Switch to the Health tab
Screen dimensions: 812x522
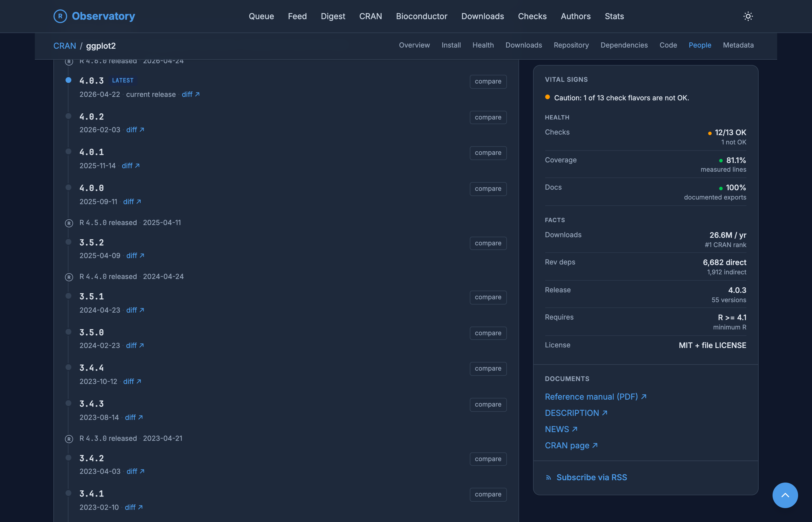[x=483, y=45]
